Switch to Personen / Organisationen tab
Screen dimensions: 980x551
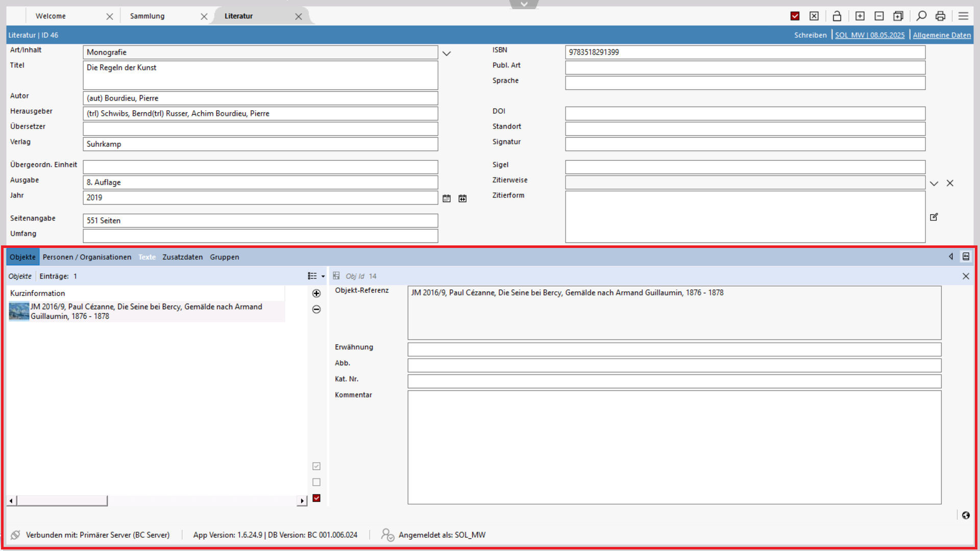click(x=87, y=257)
